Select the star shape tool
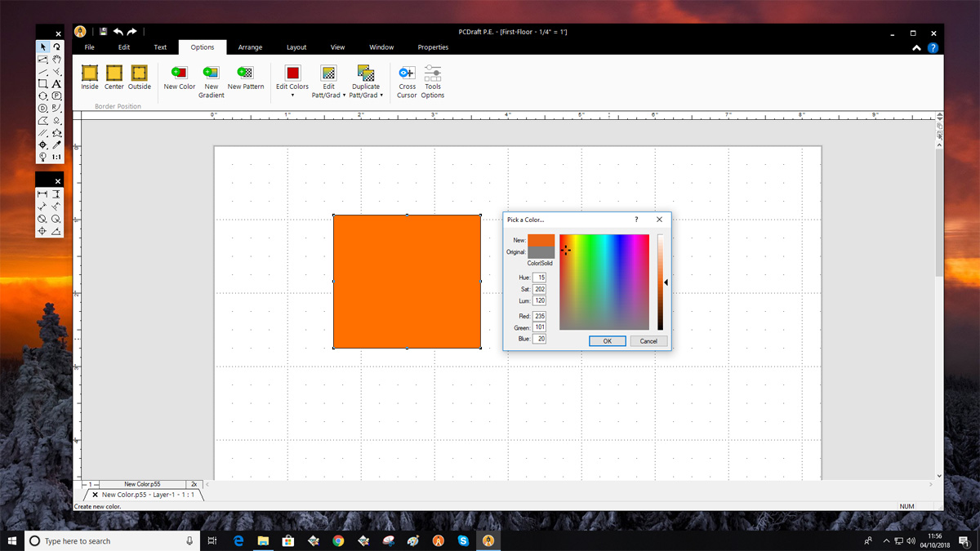Viewport: 980px width, 551px height. (x=56, y=132)
